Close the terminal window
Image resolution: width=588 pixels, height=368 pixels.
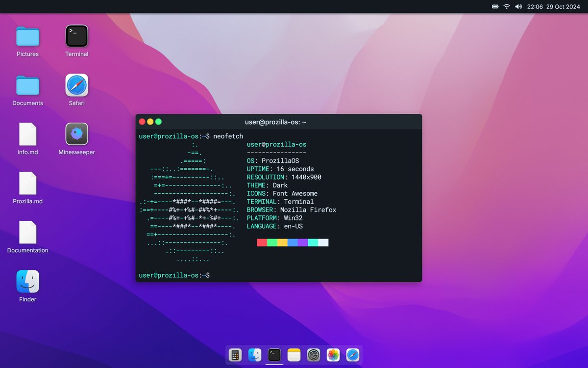tap(142, 122)
